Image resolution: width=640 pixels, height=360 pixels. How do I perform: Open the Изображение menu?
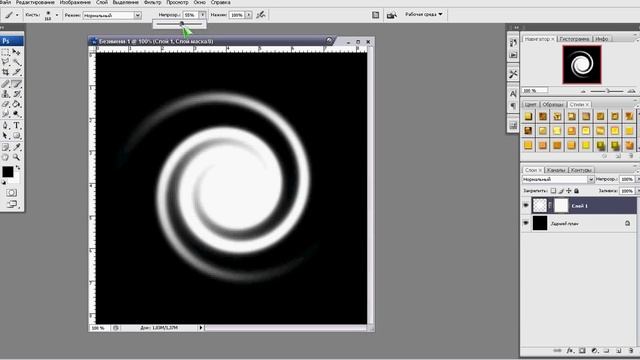(75, 2)
